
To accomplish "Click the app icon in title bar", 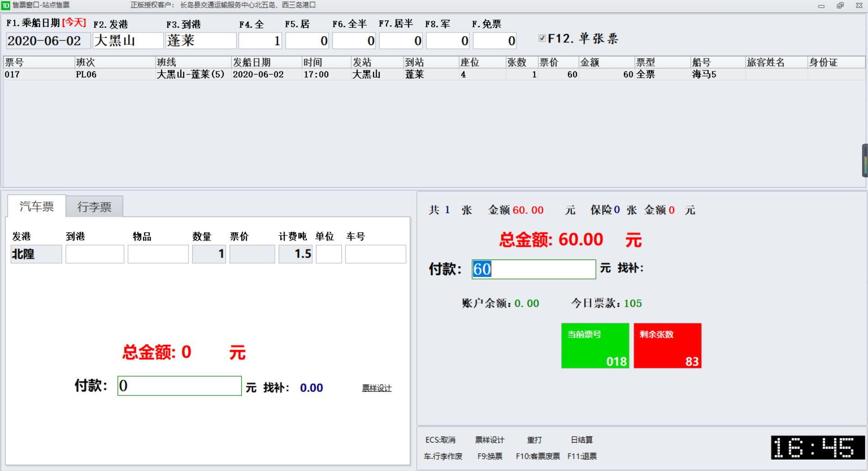I will [x=5, y=5].
